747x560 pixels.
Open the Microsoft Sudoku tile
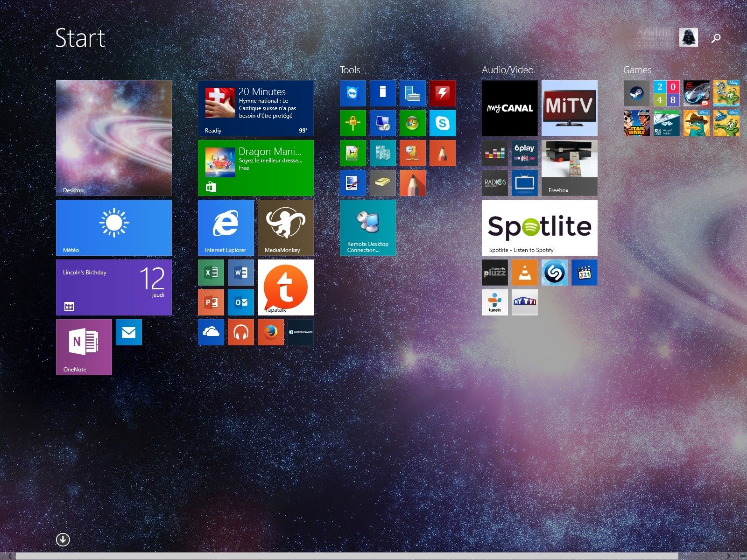click(x=667, y=123)
